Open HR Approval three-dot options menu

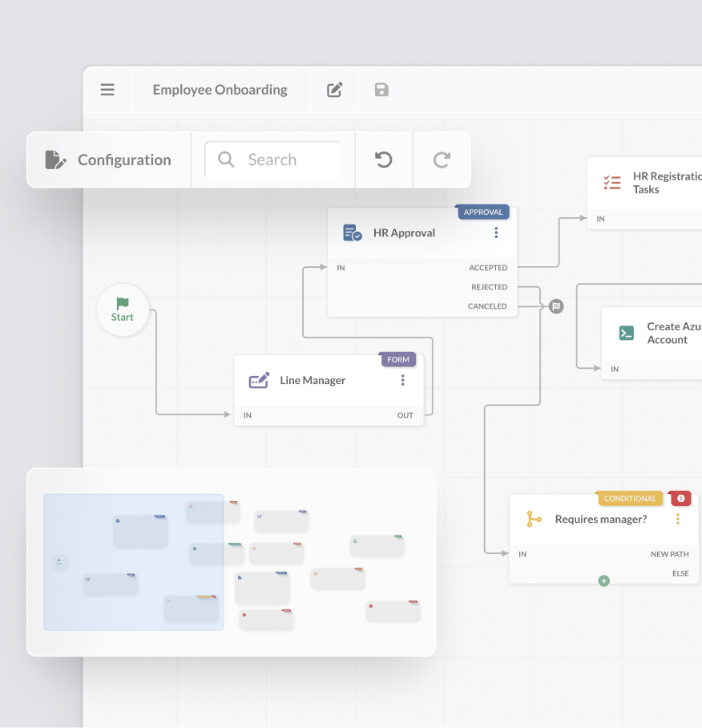(496, 233)
